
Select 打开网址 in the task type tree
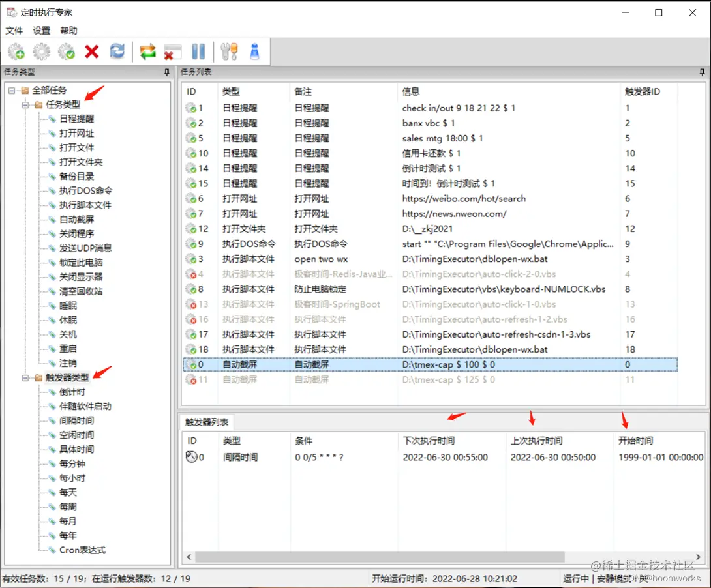click(x=76, y=134)
